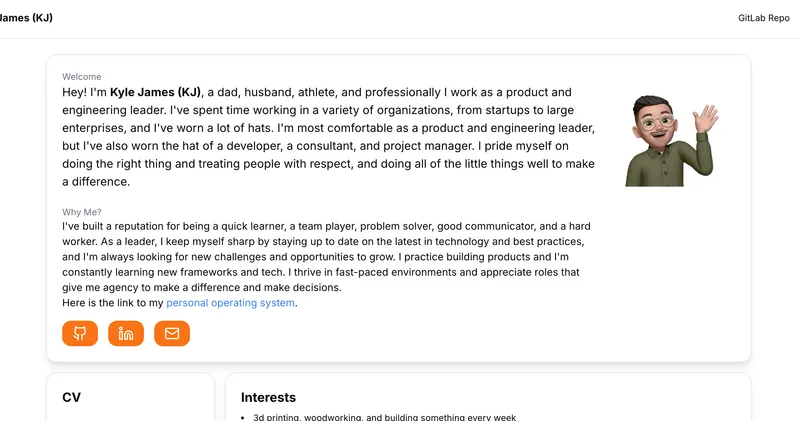
Task: Follow the personal operating system link
Action: [x=231, y=303]
